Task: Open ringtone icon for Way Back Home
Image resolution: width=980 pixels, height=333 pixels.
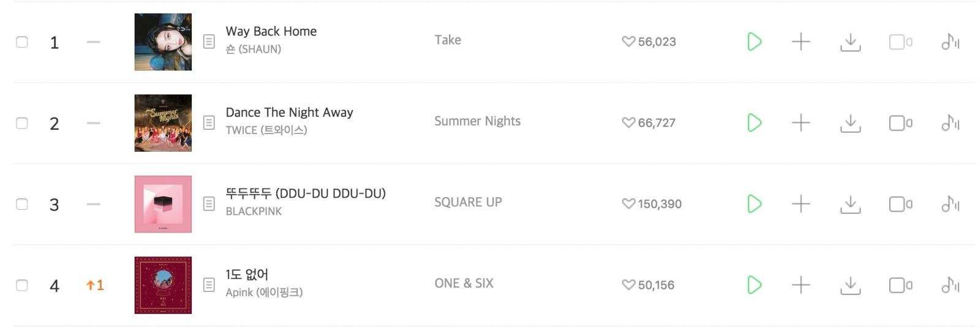Action: tap(950, 42)
